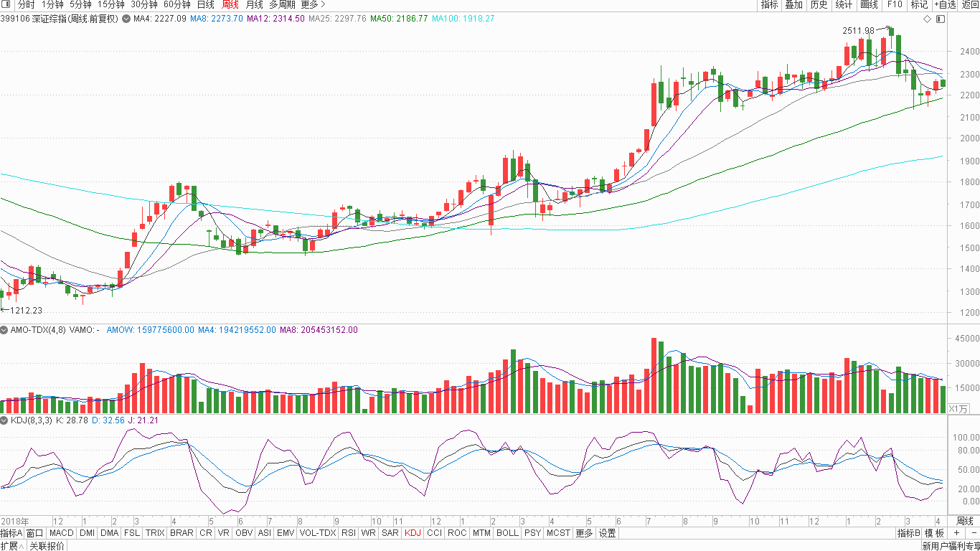This screenshot has height=551, width=980.
Task: Switch indicator to OBV
Action: [244, 533]
